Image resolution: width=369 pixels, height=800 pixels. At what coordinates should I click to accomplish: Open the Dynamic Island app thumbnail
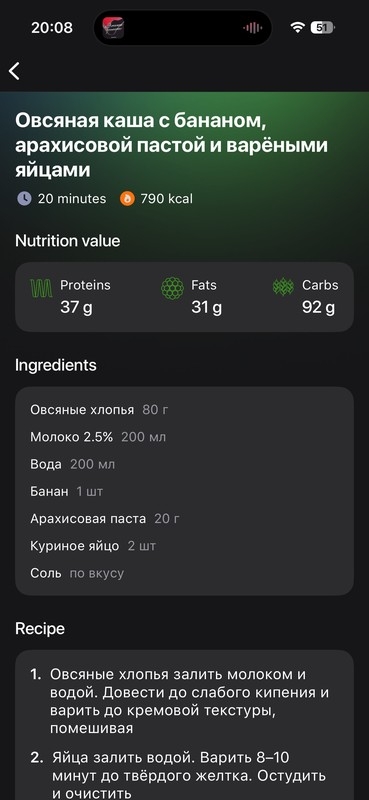pos(113,28)
